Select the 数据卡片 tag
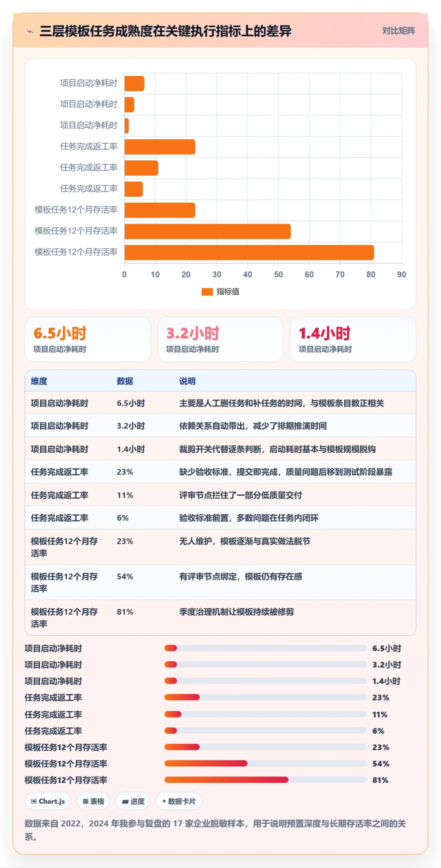Image resolution: width=441 pixels, height=868 pixels. click(x=179, y=801)
